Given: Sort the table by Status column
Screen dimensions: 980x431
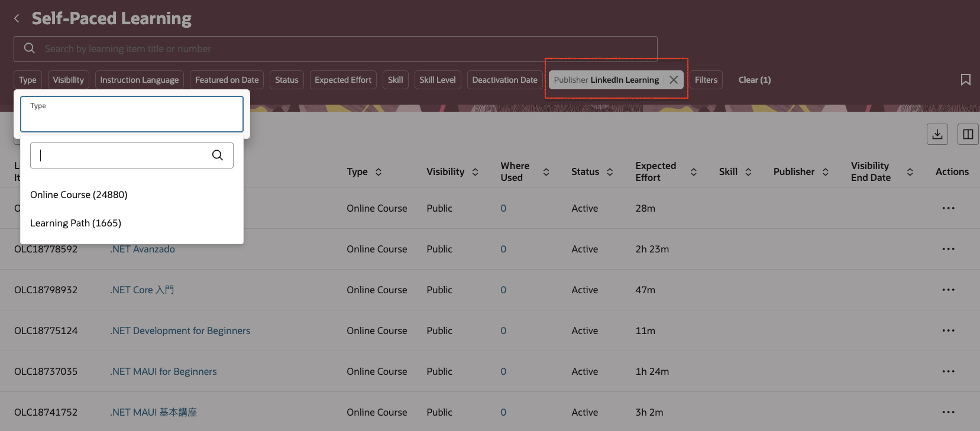Looking at the screenshot, I should tap(610, 172).
